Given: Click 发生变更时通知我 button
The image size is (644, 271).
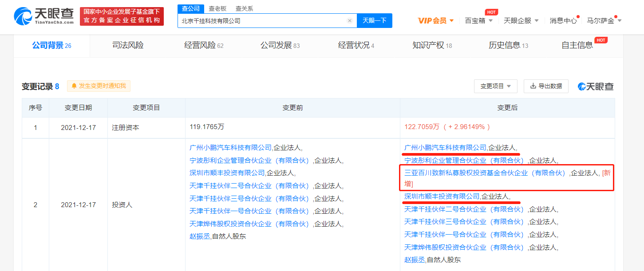Looking at the screenshot, I should click(99, 86).
